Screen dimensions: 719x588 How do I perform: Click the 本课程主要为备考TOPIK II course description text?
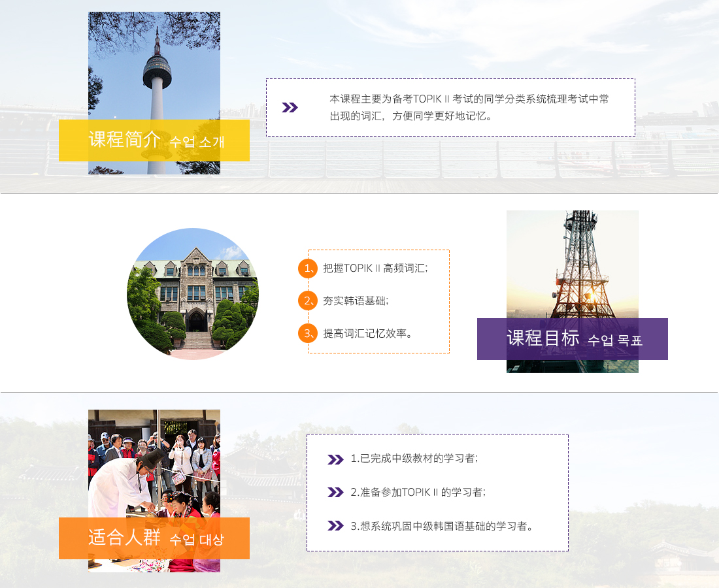point(469,108)
